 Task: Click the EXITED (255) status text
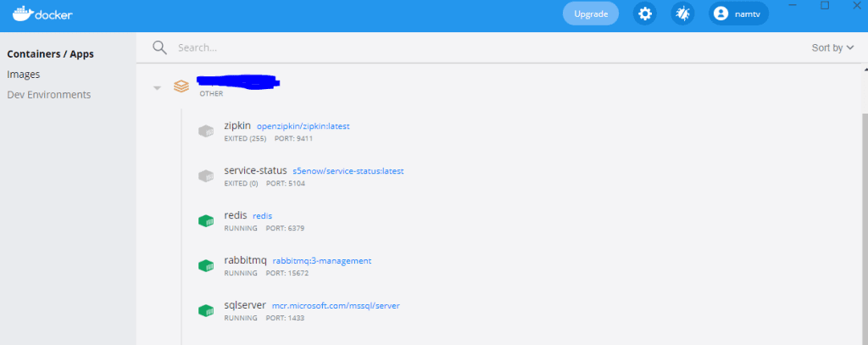(x=244, y=138)
